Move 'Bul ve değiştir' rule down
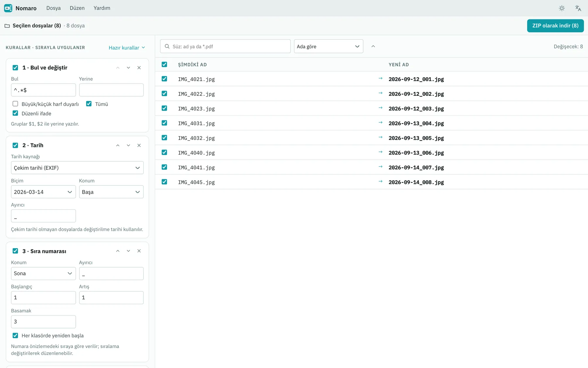Image resolution: width=588 pixels, height=368 pixels. point(128,68)
